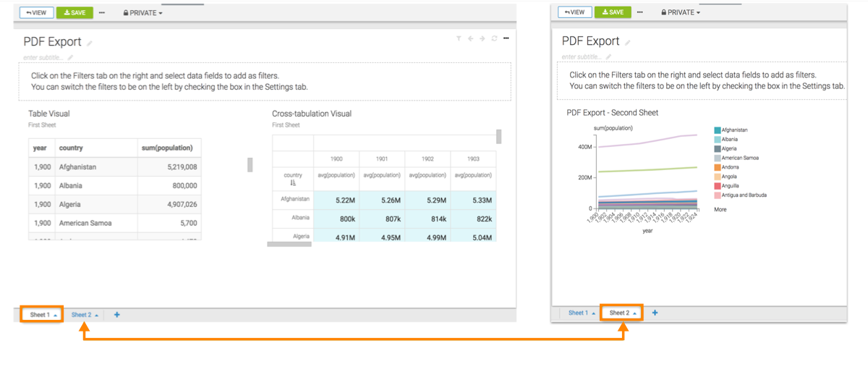Click horizontal scrollbar under the cross-tabulation table

pyautogui.click(x=289, y=245)
